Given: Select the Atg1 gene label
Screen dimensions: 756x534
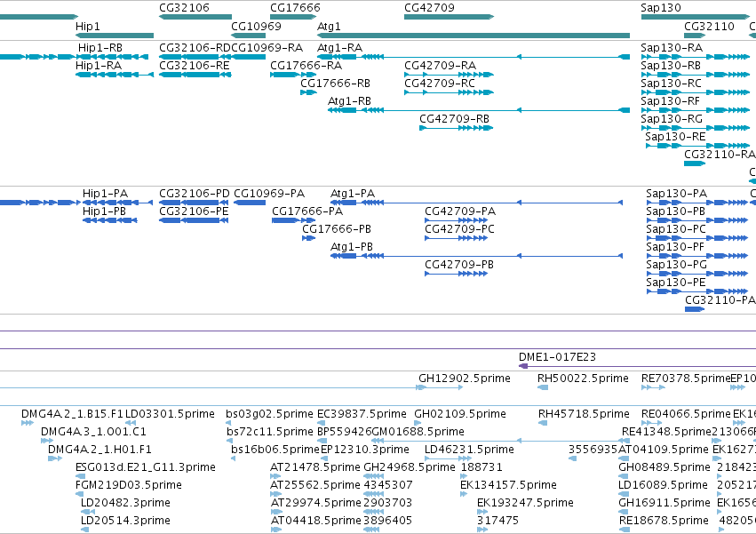Looking at the screenshot, I should [329, 26].
